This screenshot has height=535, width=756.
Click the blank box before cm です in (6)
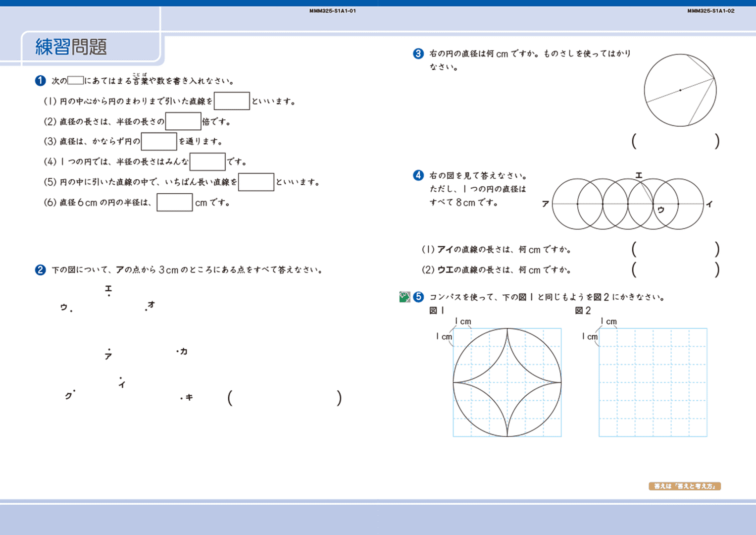[x=174, y=203]
